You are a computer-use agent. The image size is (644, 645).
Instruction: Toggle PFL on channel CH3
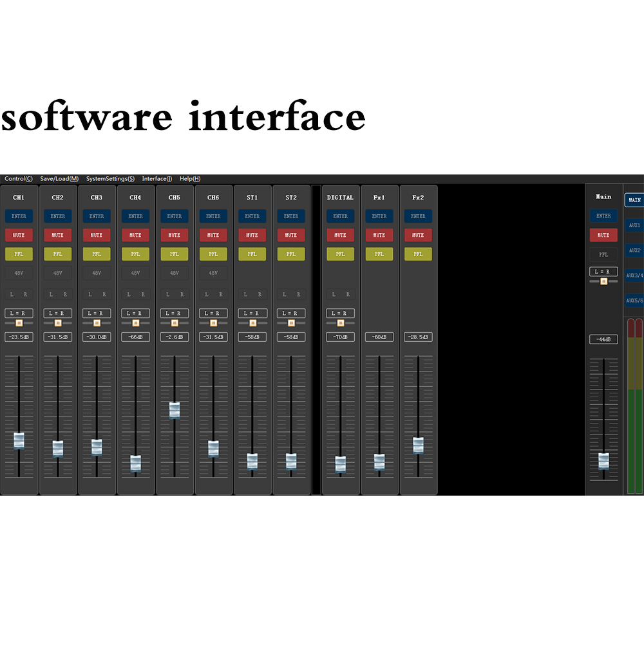coord(97,254)
